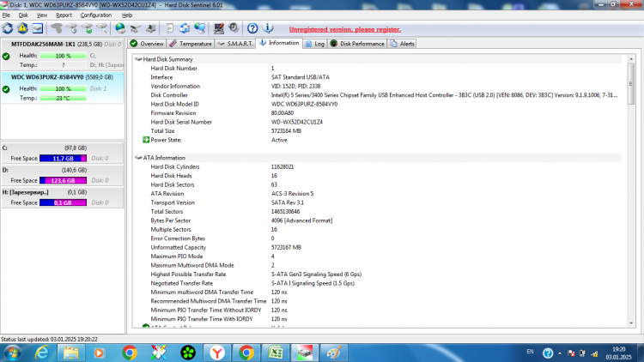Screen dimensions: 644x362
Task: Click the Firmware Revision value 80.00A80
Action: click(283, 113)
